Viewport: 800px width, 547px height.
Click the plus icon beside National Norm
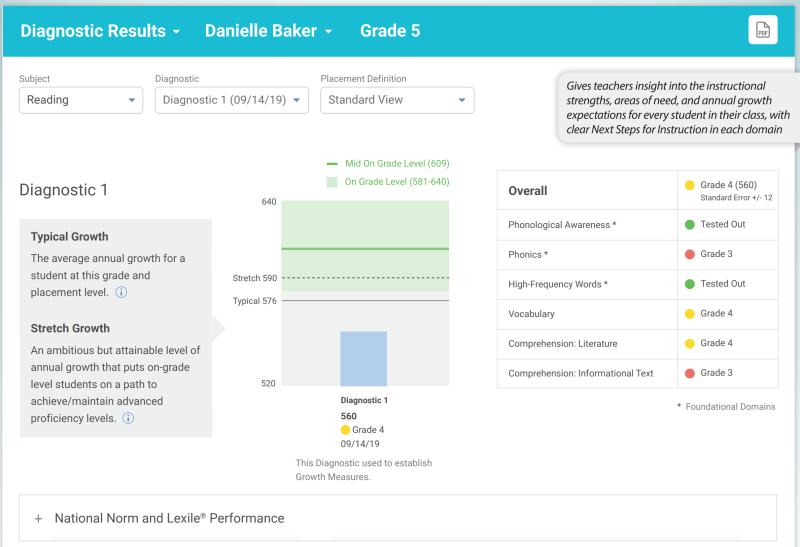tap(38, 519)
